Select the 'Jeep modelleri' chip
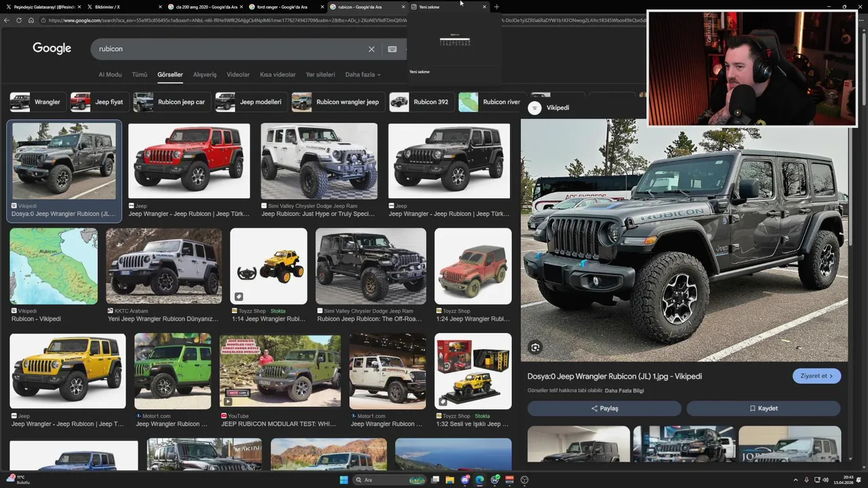 (x=251, y=102)
